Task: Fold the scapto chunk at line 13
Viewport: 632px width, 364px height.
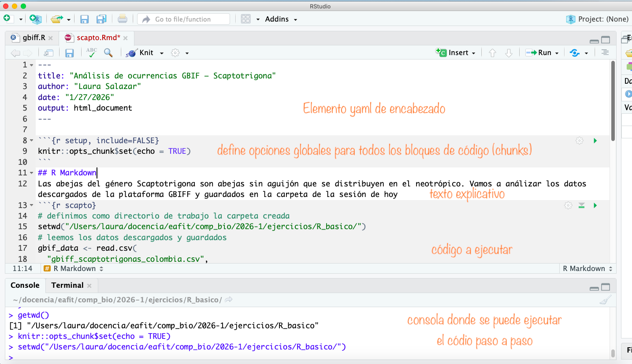Action: click(31, 205)
